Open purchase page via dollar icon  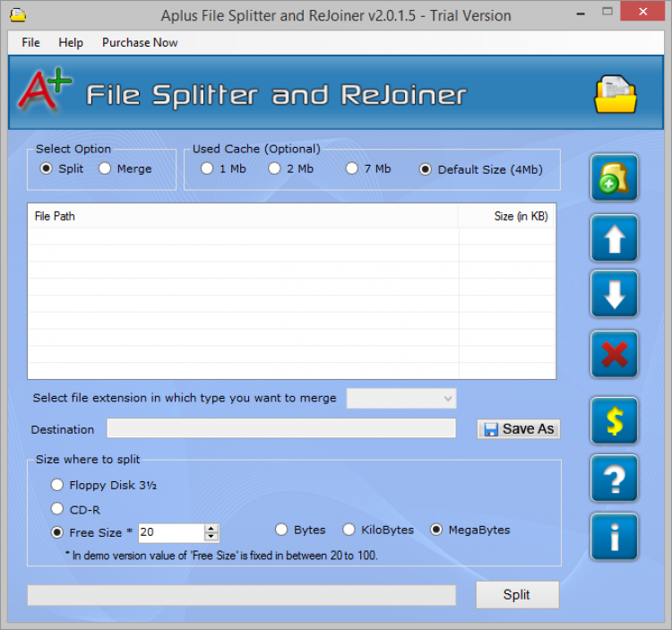614,421
